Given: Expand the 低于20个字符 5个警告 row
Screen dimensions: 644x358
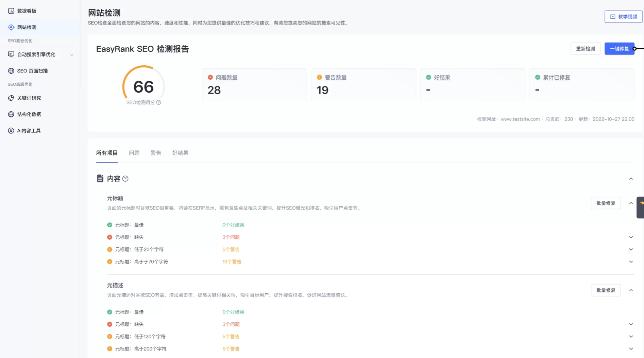Looking at the screenshot, I should (631, 249).
